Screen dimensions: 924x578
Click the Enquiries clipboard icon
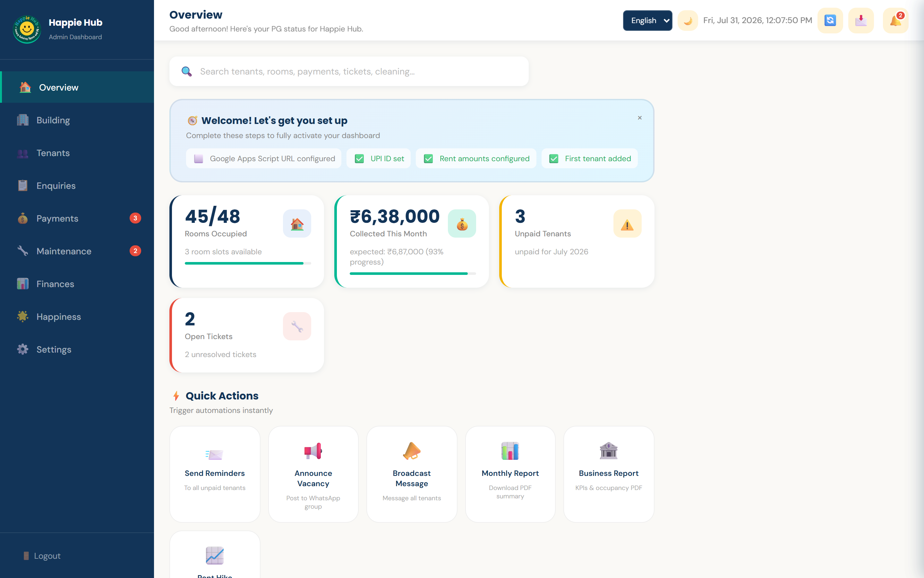(x=22, y=185)
